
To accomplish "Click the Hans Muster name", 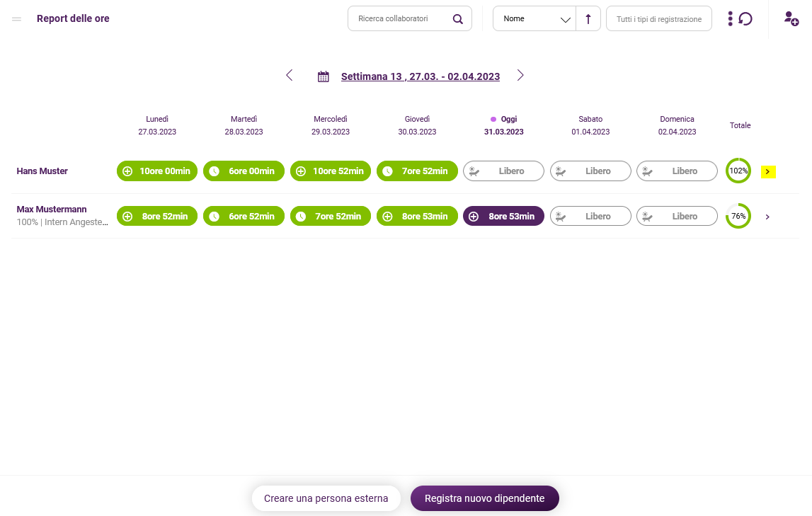I will coord(42,171).
